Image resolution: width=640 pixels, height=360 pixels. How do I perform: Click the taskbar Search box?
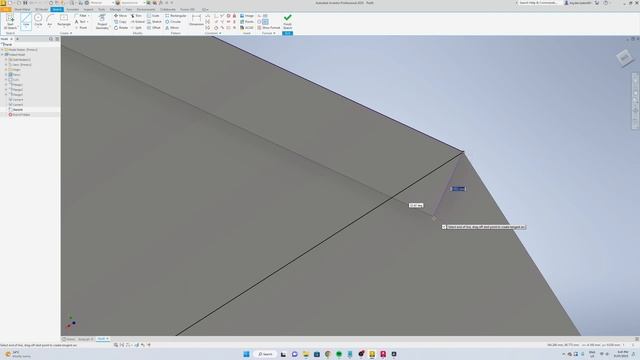tap(265, 354)
